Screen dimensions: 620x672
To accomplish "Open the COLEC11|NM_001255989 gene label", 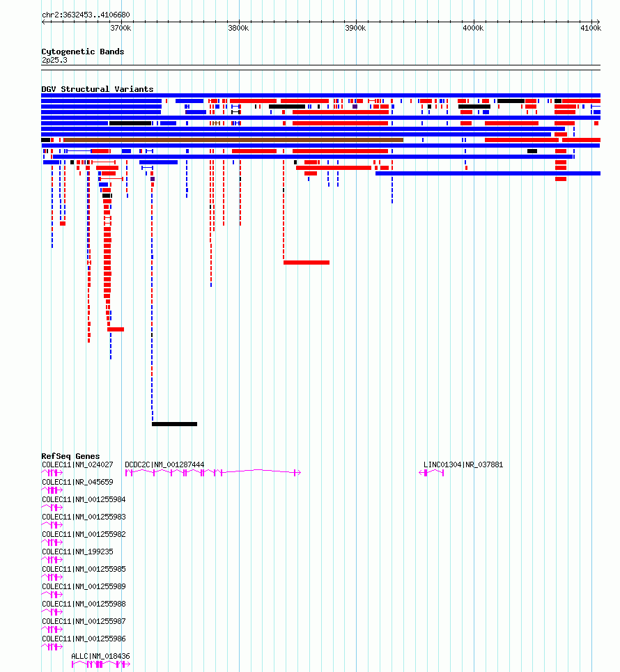I will pos(84,586).
